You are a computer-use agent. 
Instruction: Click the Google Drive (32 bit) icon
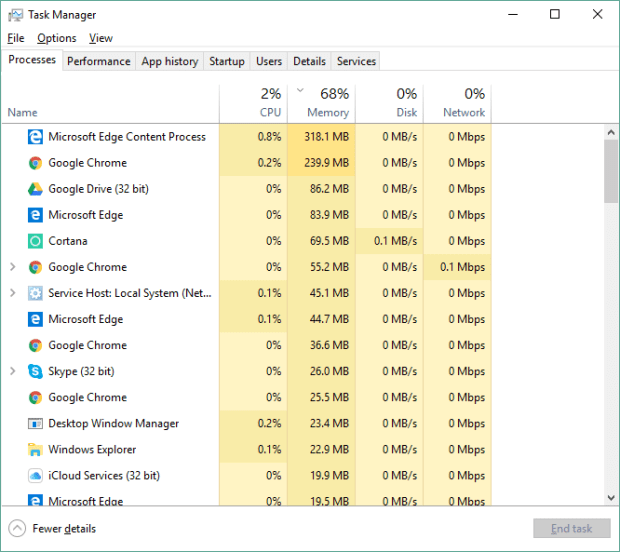point(35,189)
